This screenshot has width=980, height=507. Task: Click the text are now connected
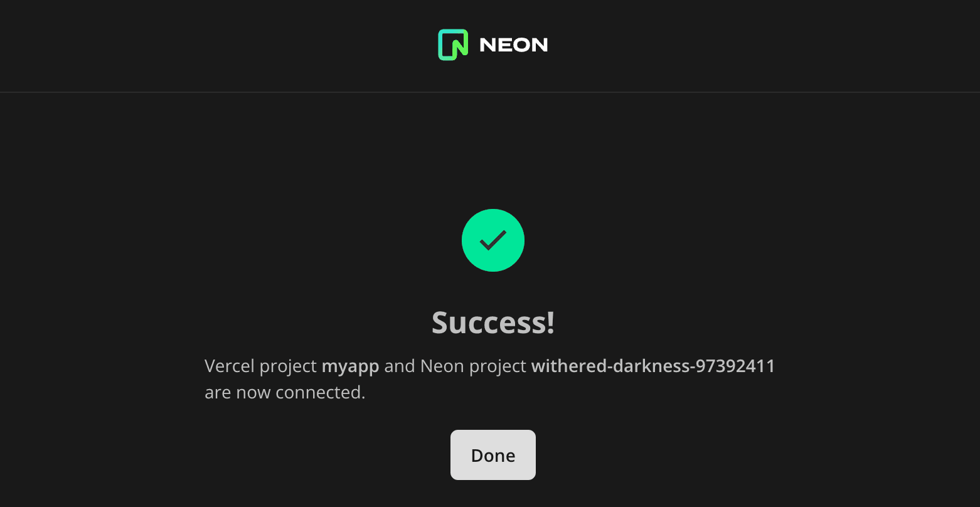pos(284,392)
